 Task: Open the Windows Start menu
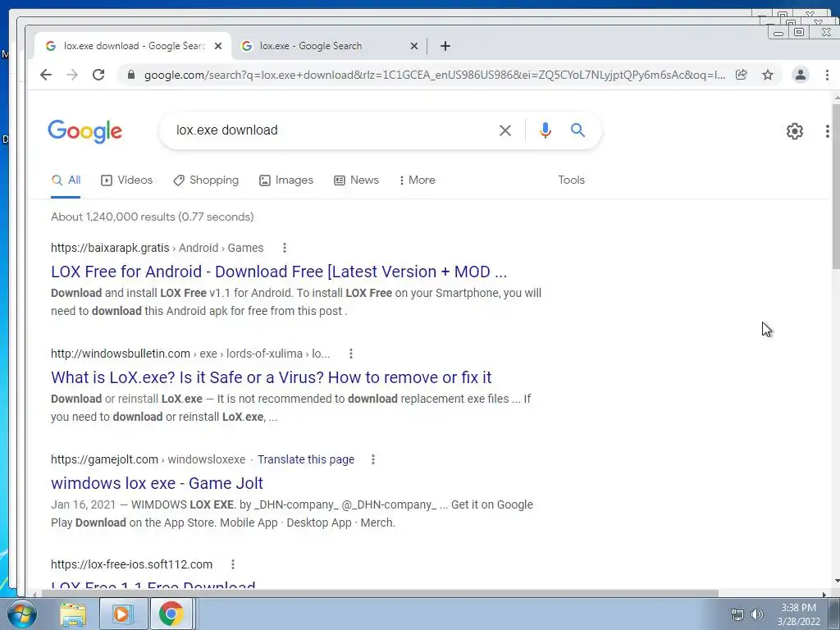click(21, 614)
